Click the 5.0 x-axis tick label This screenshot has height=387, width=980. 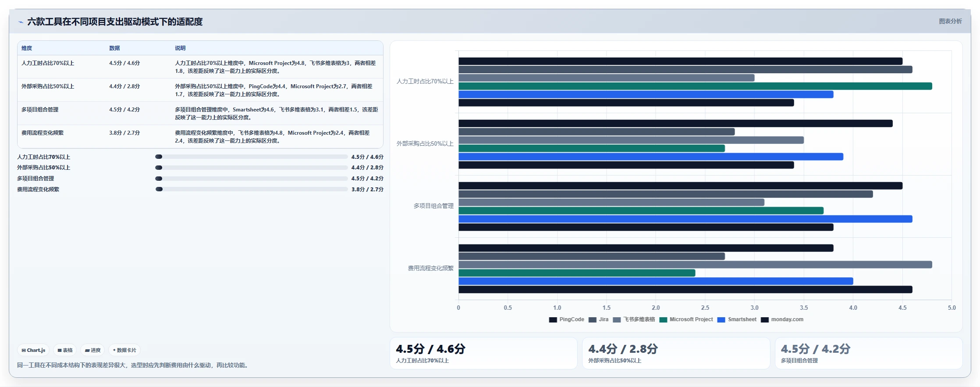pyautogui.click(x=952, y=308)
